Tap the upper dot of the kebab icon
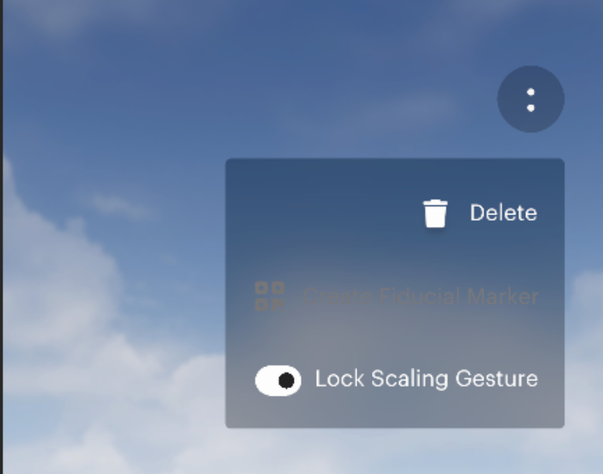This screenshot has height=474, width=603. pos(531,92)
